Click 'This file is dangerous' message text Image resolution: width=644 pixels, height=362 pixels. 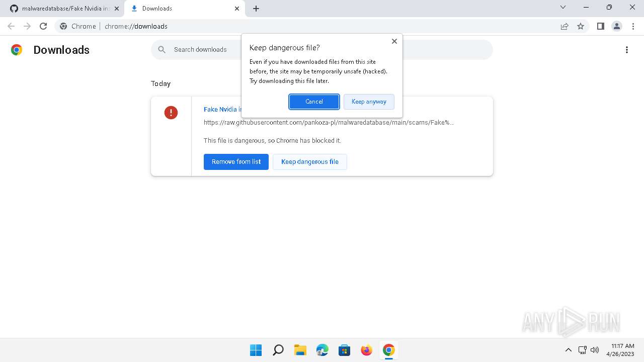272,141
